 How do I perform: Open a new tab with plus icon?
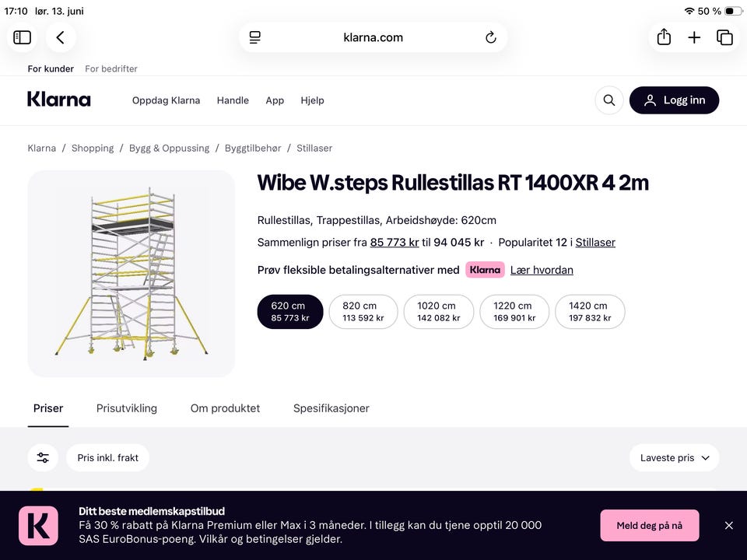click(x=694, y=37)
